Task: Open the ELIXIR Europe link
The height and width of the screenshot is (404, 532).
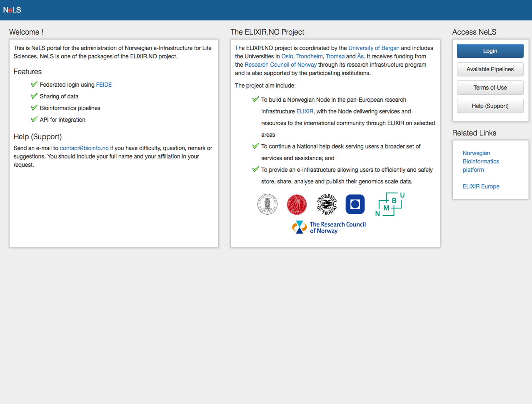Action: tap(481, 186)
